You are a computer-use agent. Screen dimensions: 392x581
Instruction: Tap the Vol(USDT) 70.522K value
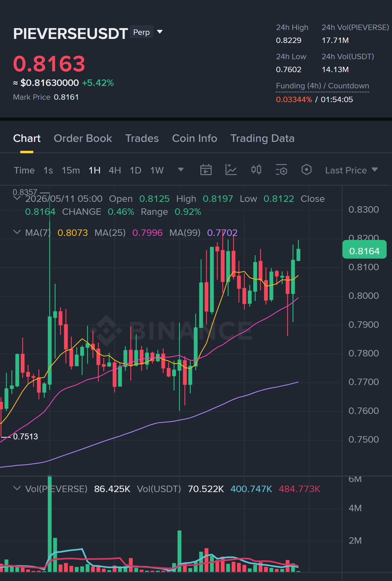click(x=206, y=489)
